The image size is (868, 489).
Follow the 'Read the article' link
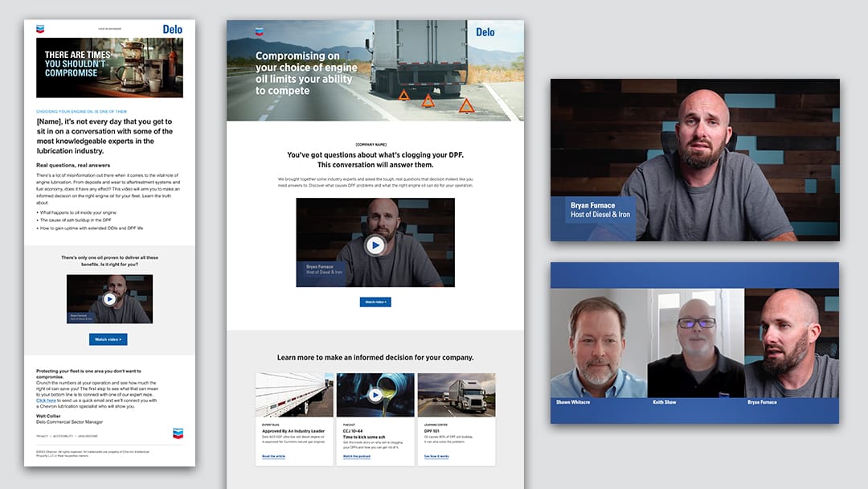tap(273, 456)
